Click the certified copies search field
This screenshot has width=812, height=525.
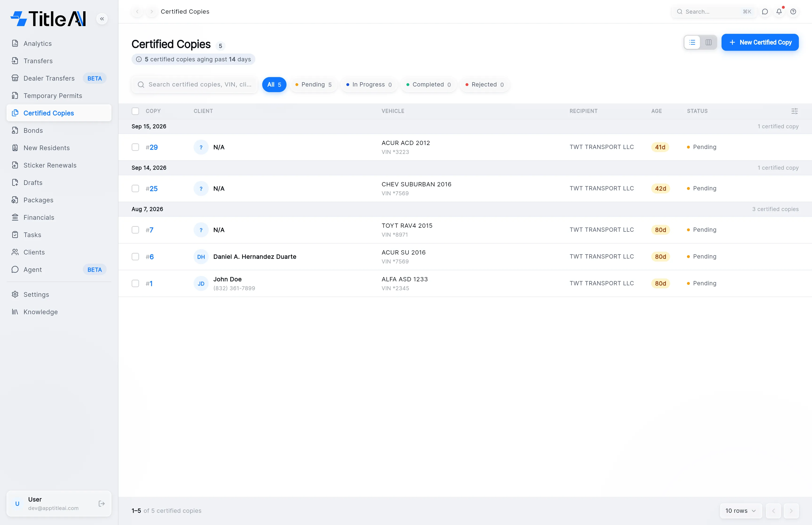(195, 85)
